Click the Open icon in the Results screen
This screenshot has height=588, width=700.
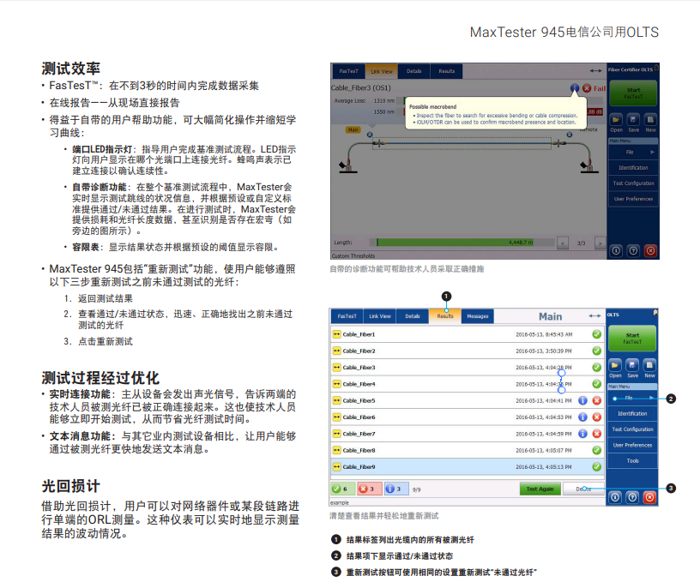(x=615, y=365)
